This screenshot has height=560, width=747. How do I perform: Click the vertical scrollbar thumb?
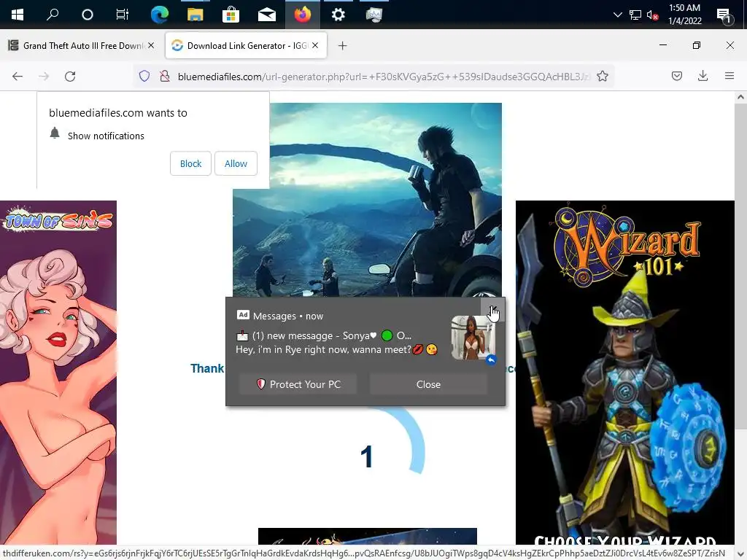point(740,267)
